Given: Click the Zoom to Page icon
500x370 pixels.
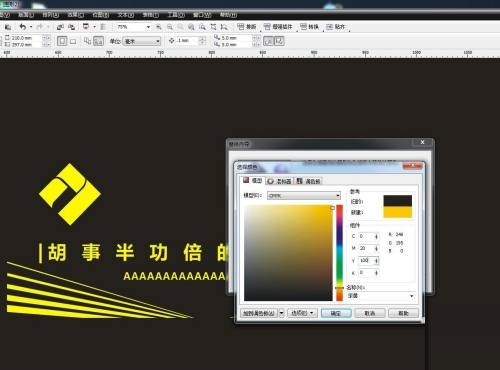Looking at the screenshot, I should tap(202, 27).
